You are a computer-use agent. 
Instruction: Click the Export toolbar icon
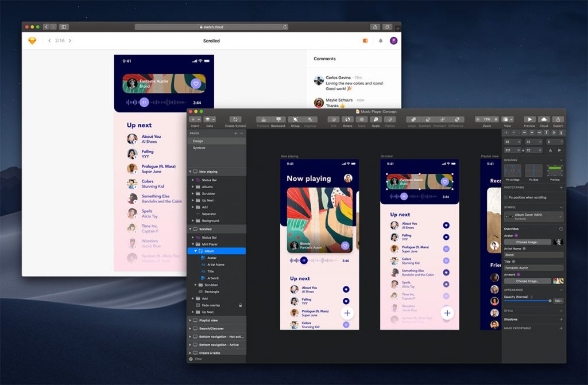click(558, 119)
